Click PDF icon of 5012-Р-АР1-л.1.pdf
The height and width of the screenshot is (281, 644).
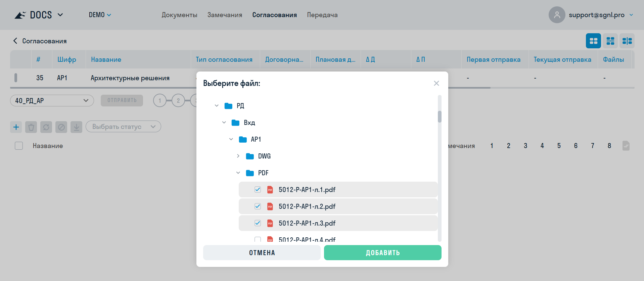point(270,190)
